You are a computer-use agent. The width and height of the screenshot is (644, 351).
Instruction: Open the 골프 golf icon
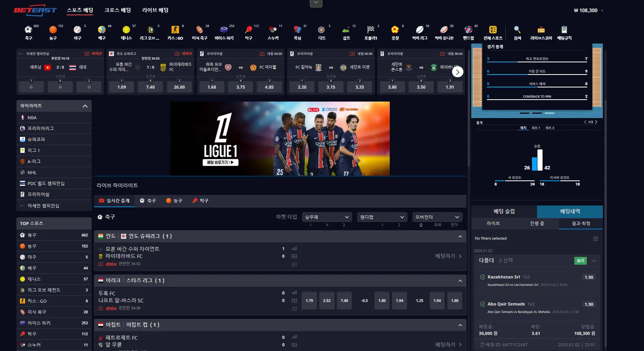click(x=346, y=30)
